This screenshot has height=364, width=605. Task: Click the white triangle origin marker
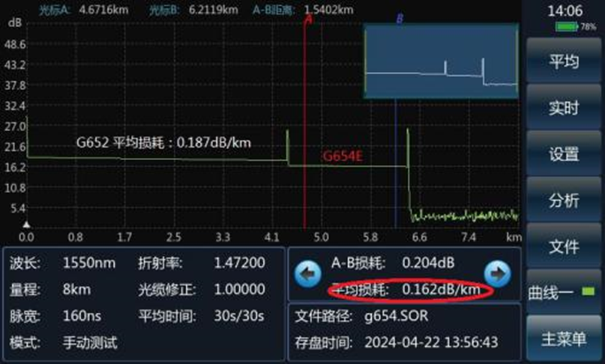[27, 224]
